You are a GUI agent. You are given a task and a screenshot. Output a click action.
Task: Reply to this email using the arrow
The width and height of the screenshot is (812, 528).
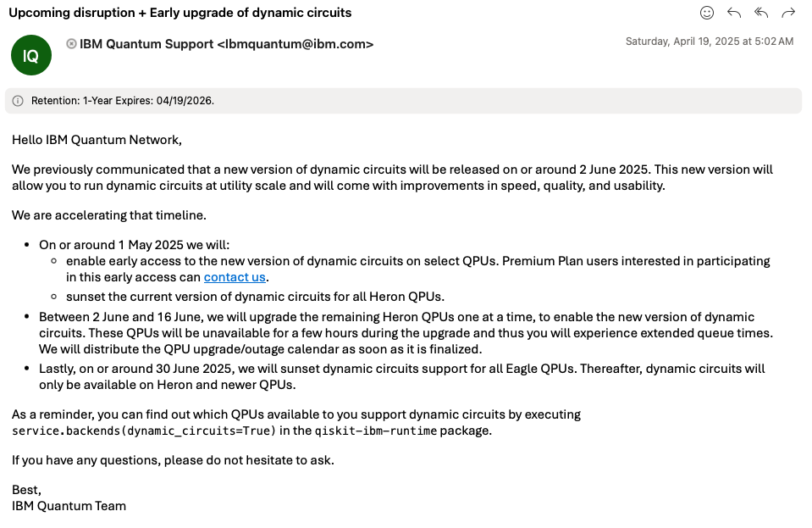734,13
